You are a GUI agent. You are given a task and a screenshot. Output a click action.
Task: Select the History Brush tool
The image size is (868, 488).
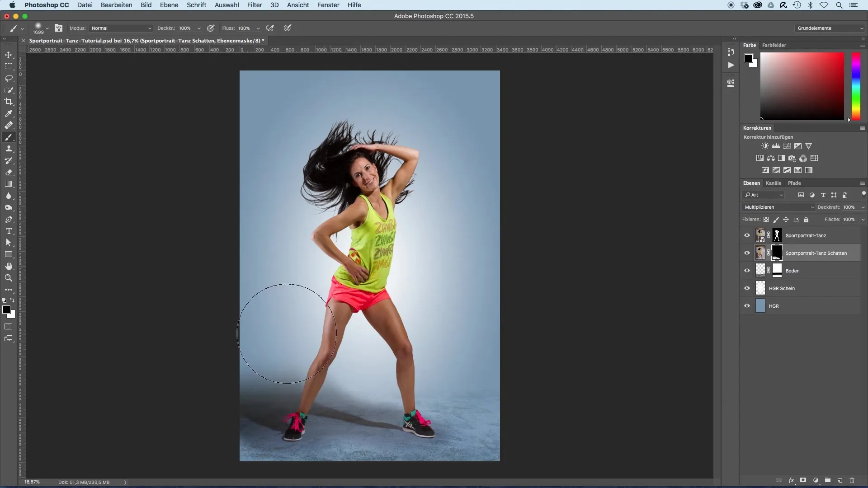(x=9, y=160)
